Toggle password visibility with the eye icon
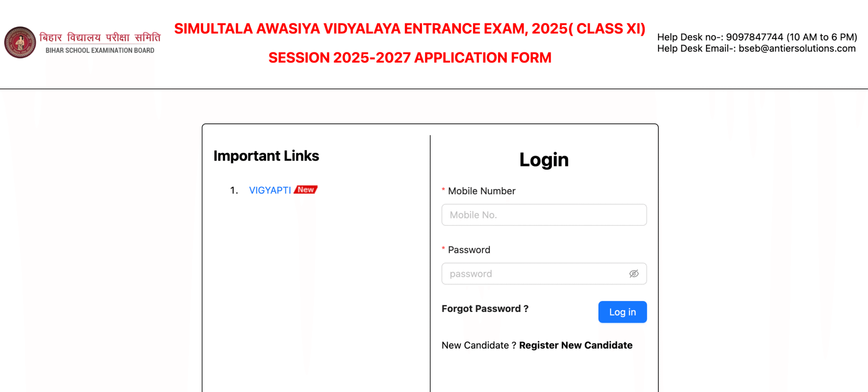This screenshot has height=392, width=868. pos(634,273)
